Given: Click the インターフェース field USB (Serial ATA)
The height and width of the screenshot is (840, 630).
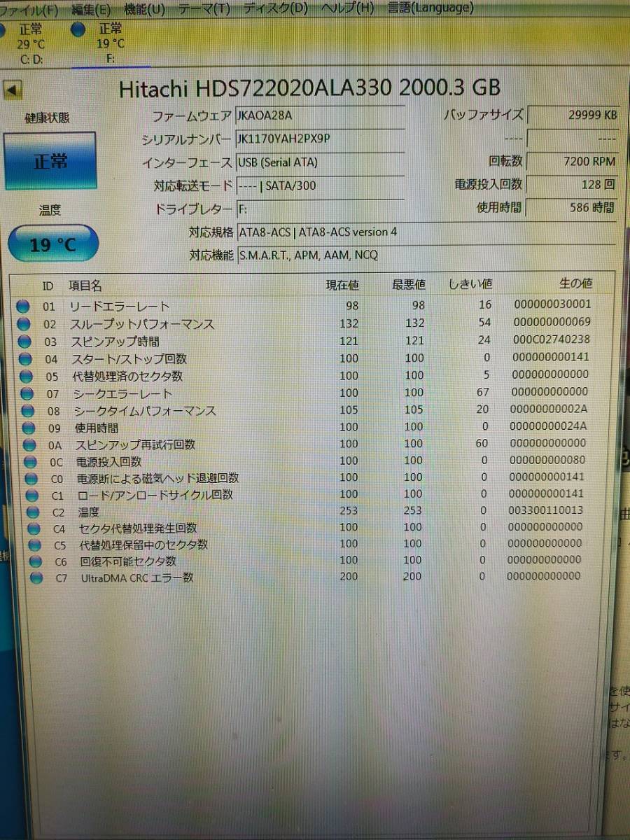Looking at the screenshot, I should (320, 162).
